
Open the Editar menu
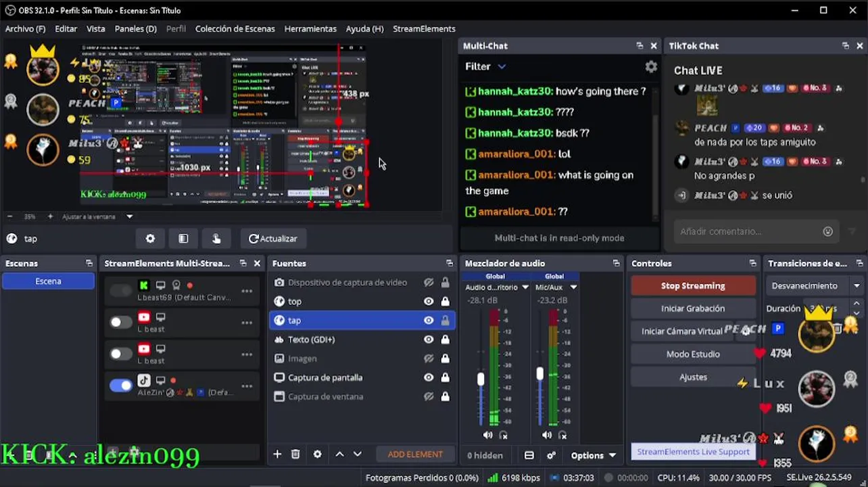[x=66, y=28]
